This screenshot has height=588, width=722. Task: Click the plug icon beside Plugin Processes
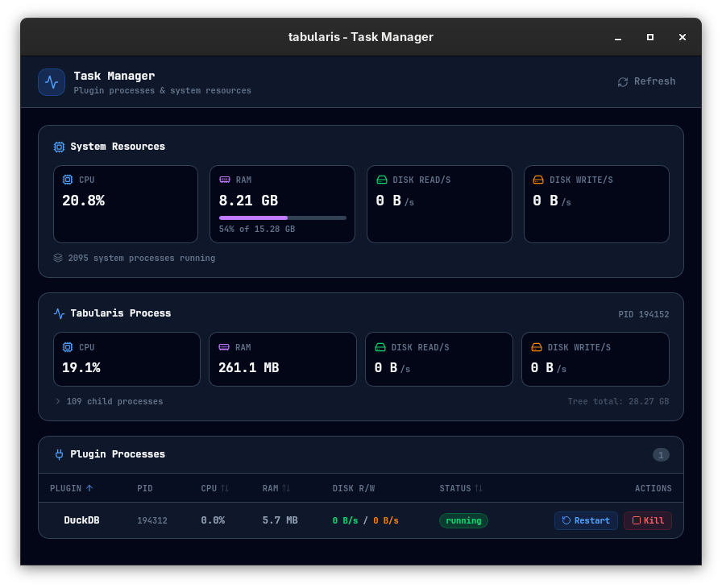click(58, 454)
